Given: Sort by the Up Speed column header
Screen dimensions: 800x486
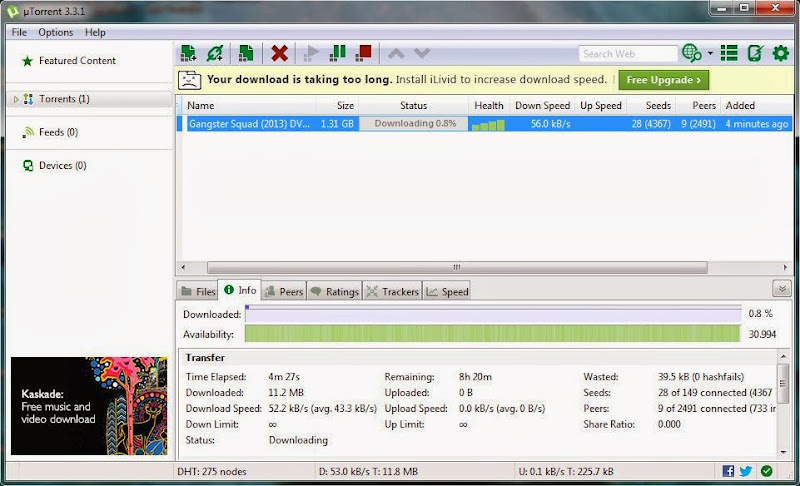Looking at the screenshot, I should point(601,106).
